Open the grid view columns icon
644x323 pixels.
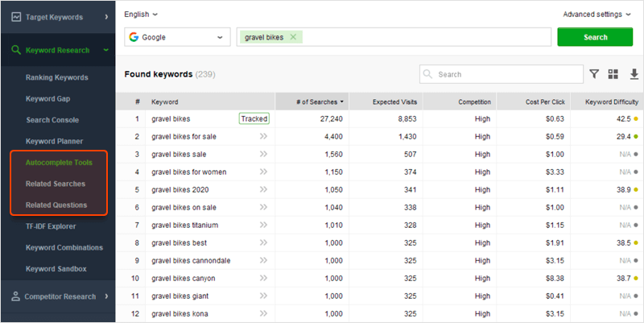[x=613, y=74]
